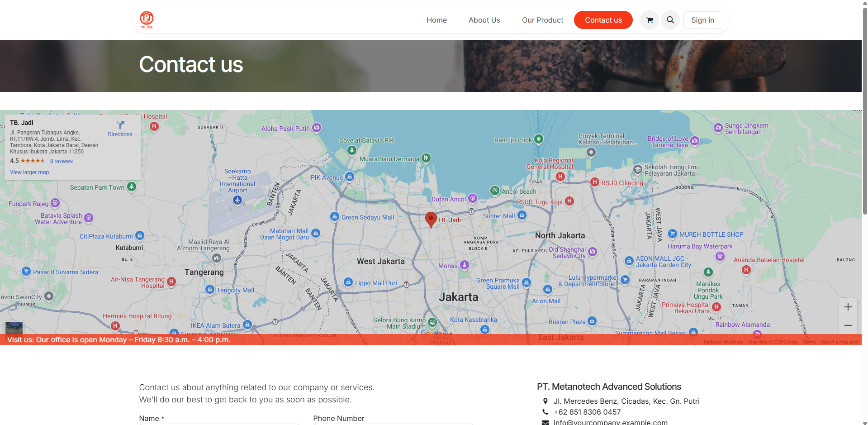This screenshot has width=868, height=425.
Task: Click the PT. Metanotech Advanced Solutions heading
Action: 609,387
